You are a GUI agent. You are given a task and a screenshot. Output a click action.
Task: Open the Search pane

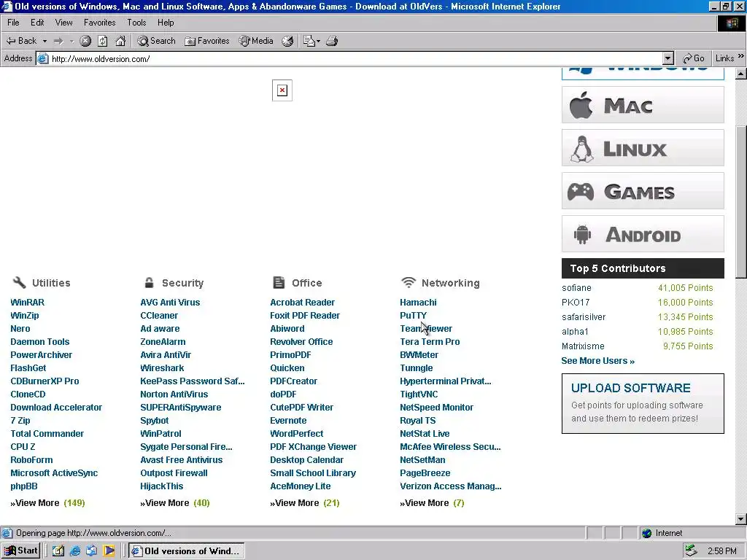click(x=156, y=41)
